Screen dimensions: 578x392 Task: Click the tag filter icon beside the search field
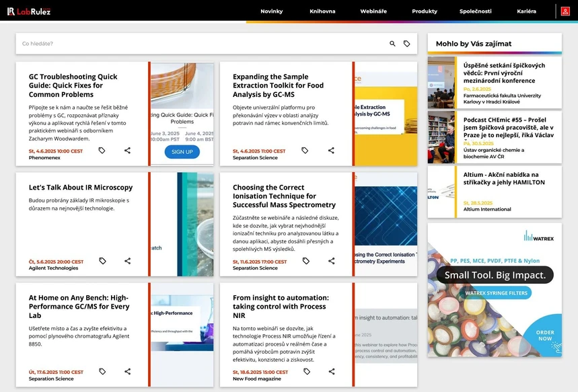tap(407, 43)
